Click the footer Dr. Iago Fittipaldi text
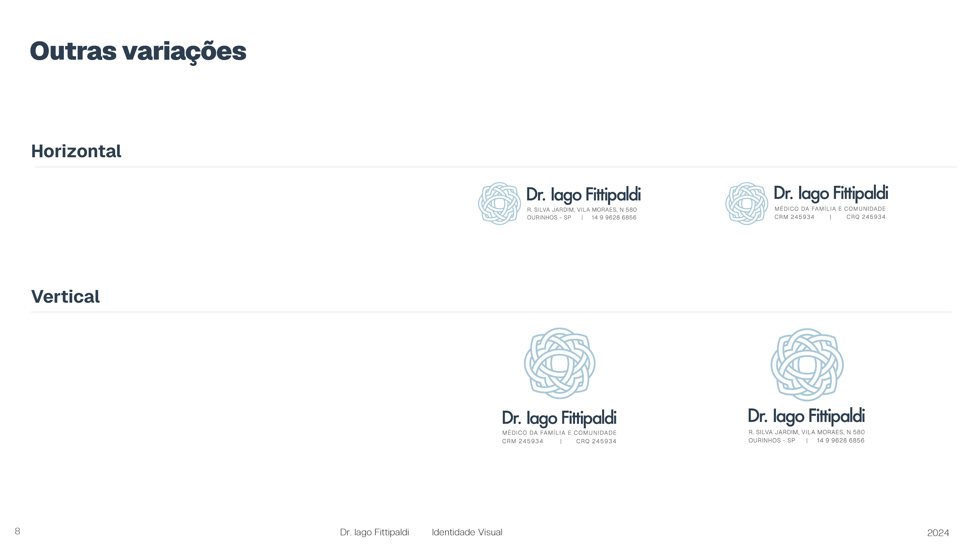 [374, 532]
